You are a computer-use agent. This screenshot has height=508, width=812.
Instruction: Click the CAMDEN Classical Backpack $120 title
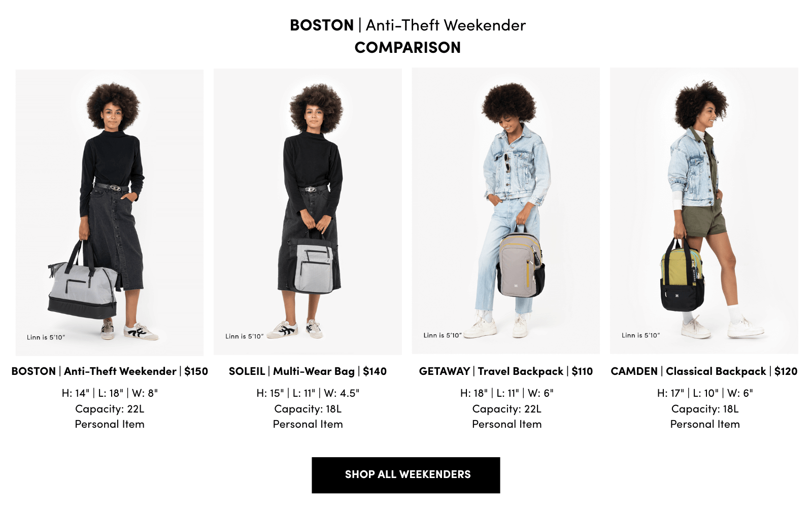(x=704, y=371)
